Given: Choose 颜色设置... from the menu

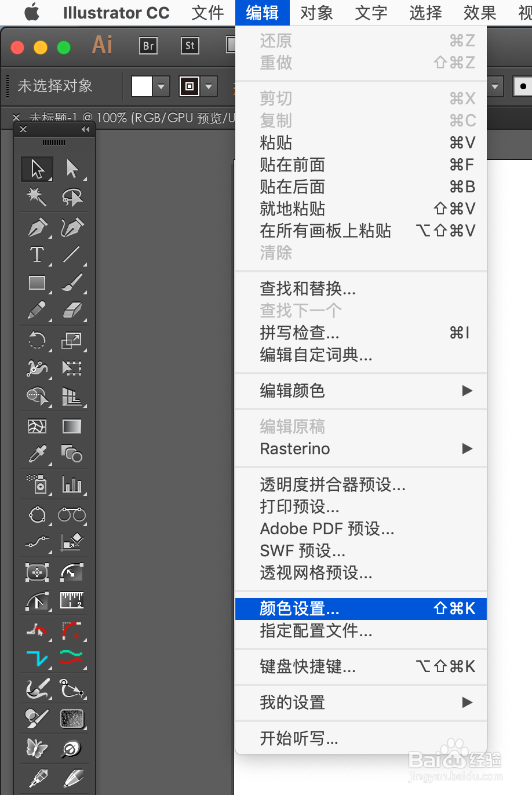Looking at the screenshot, I should point(361,608).
